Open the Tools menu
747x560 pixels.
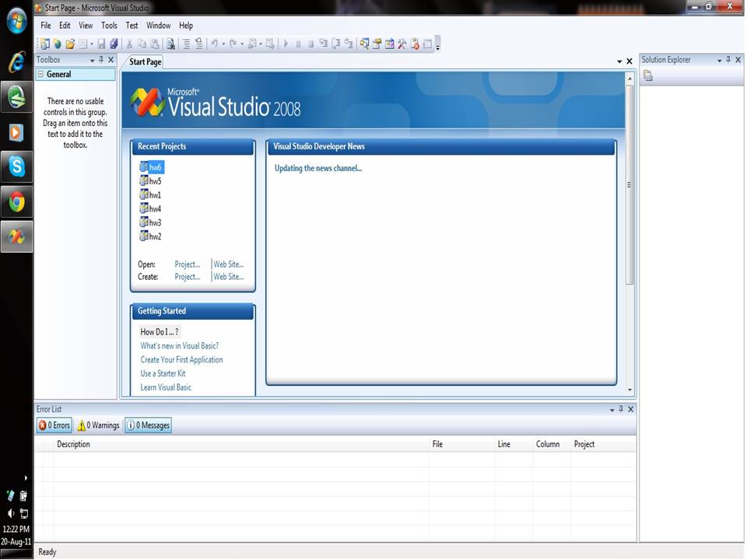click(109, 25)
